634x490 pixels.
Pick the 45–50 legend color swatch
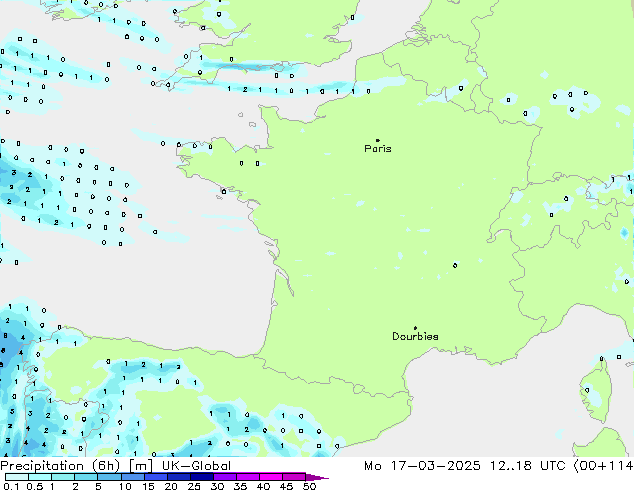coord(294,477)
